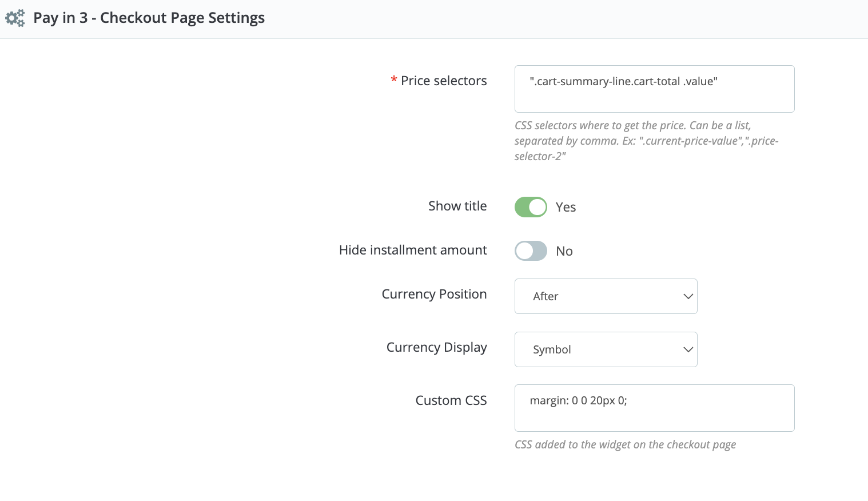
Task: Open the Currency Position dropdown
Action: [x=606, y=296]
